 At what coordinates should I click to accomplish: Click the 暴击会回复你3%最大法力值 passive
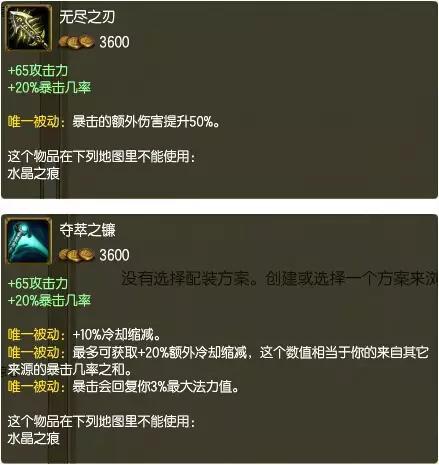(156, 387)
